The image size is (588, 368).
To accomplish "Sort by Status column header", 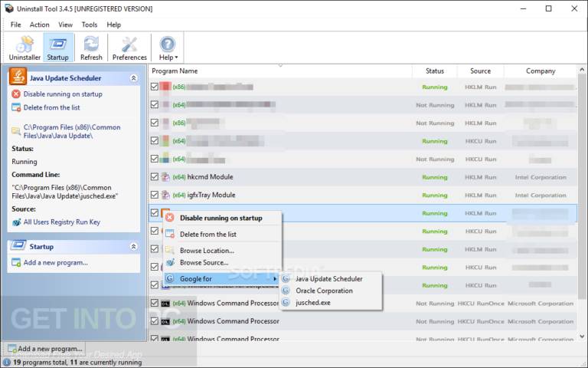I will tap(435, 71).
